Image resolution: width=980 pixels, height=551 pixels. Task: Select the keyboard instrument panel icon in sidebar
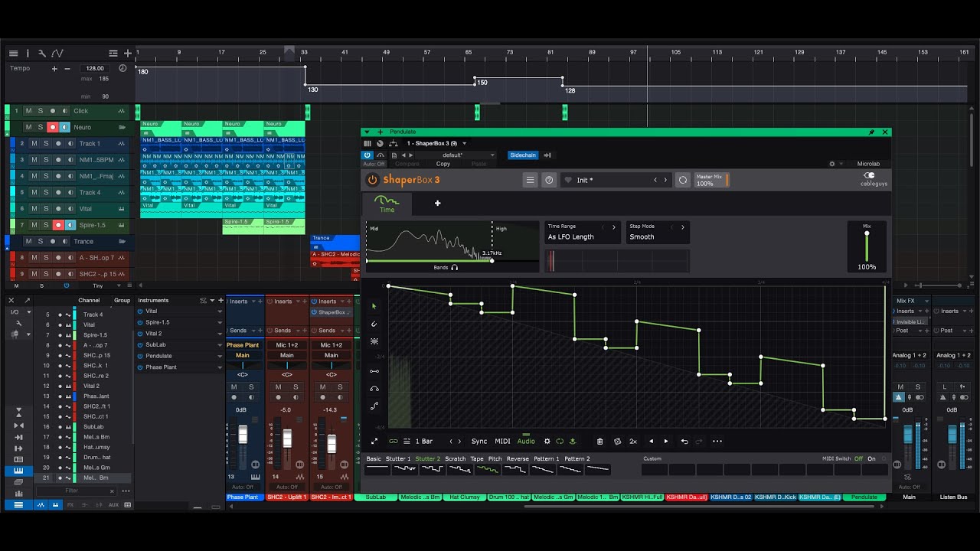(x=18, y=471)
